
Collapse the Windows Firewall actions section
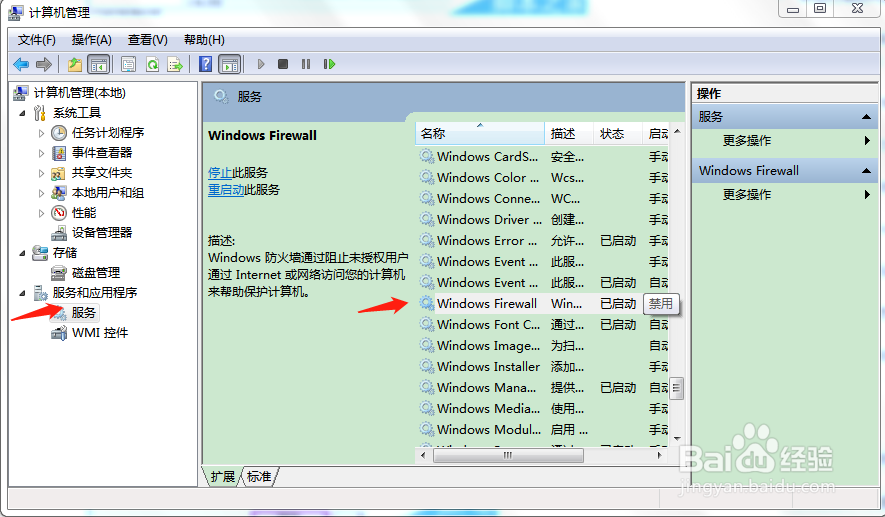[866, 170]
